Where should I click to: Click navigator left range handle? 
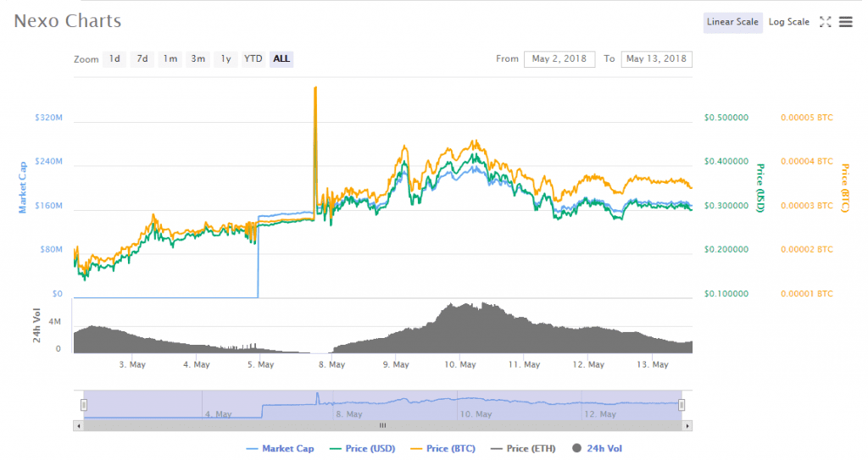(84, 405)
